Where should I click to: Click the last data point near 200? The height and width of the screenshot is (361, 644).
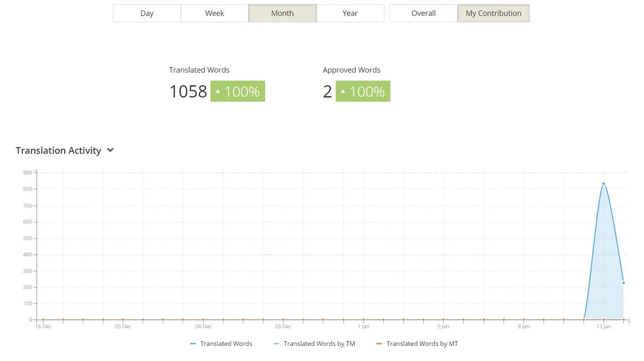point(623,282)
